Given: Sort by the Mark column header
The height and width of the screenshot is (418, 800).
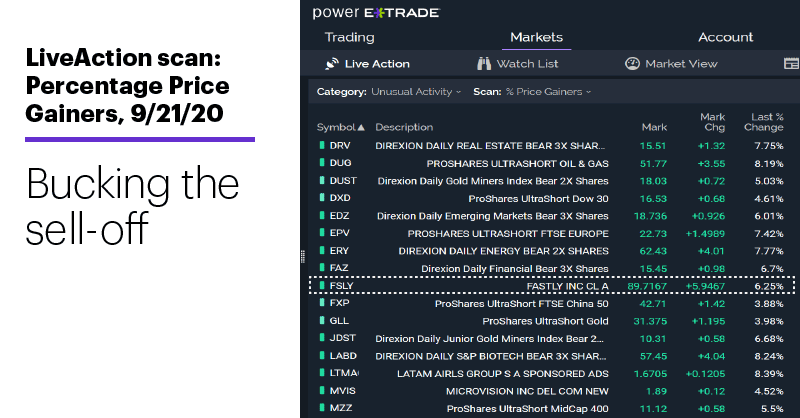Looking at the screenshot, I should pyautogui.click(x=654, y=127).
